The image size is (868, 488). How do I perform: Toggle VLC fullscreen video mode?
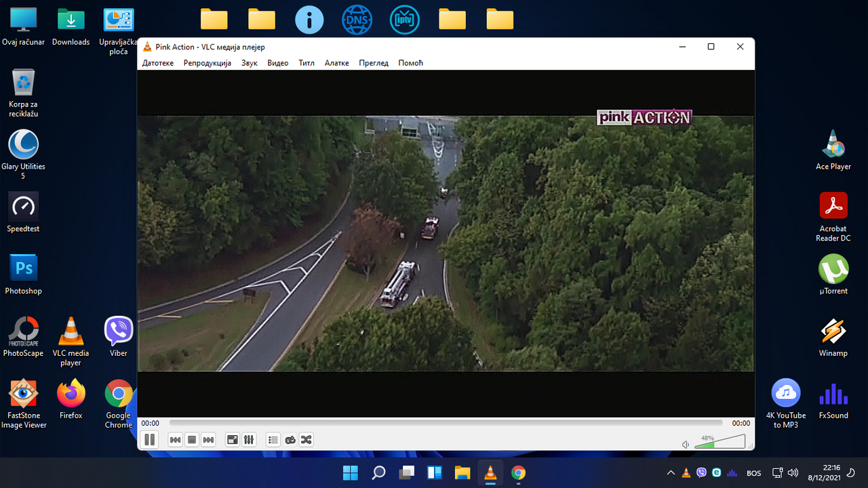coord(233,440)
